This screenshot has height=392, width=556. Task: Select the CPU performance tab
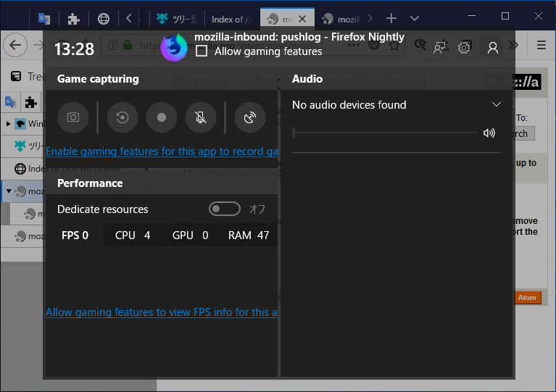(132, 235)
